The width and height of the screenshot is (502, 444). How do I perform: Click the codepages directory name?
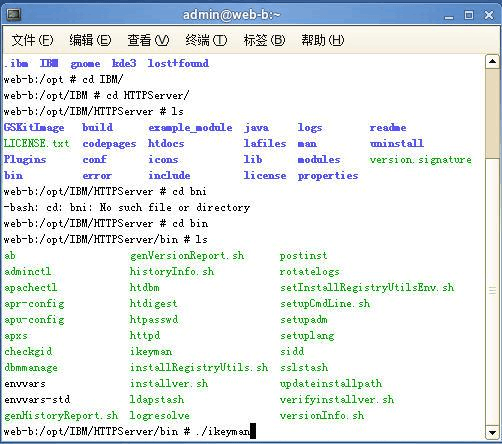click(x=109, y=144)
